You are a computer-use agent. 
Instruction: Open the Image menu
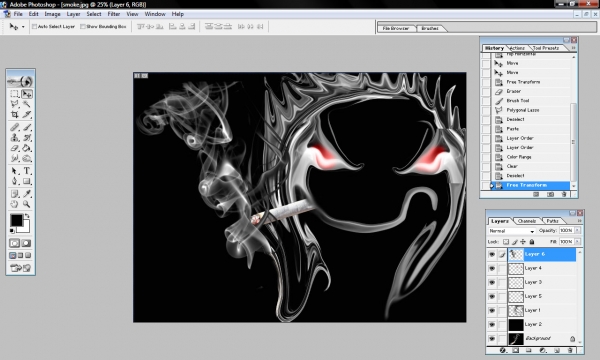tap(52, 14)
